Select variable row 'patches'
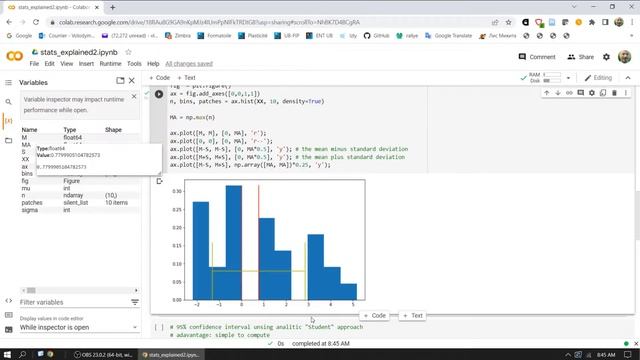The width and height of the screenshot is (640, 360). (x=80, y=203)
